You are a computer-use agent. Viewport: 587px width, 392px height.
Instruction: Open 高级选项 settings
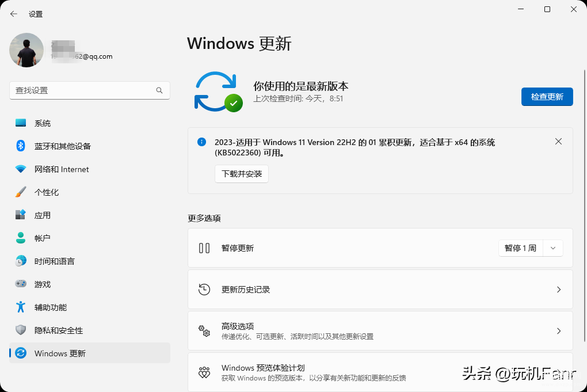coord(380,331)
